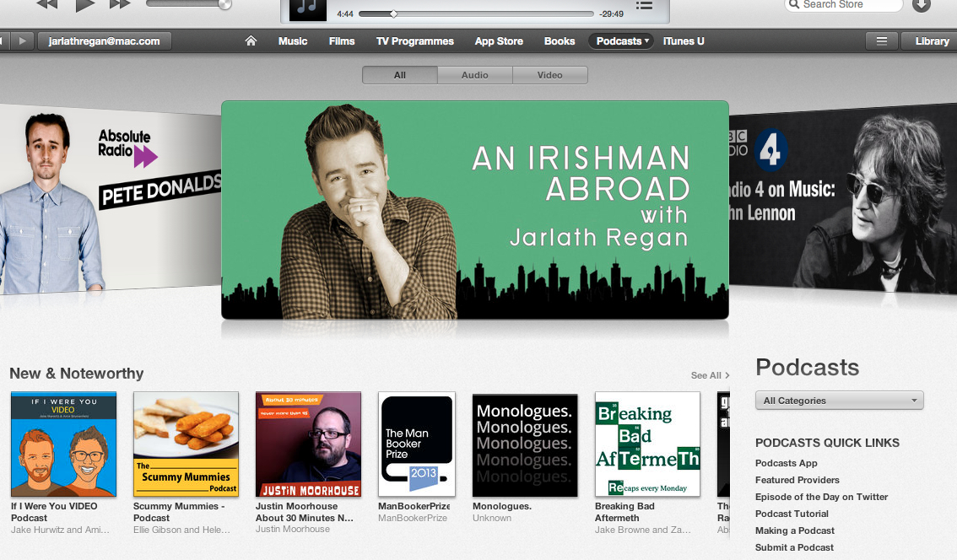Image resolution: width=957 pixels, height=560 pixels.
Task: Open If I Were You VIDEO artwork
Action: click(63, 444)
